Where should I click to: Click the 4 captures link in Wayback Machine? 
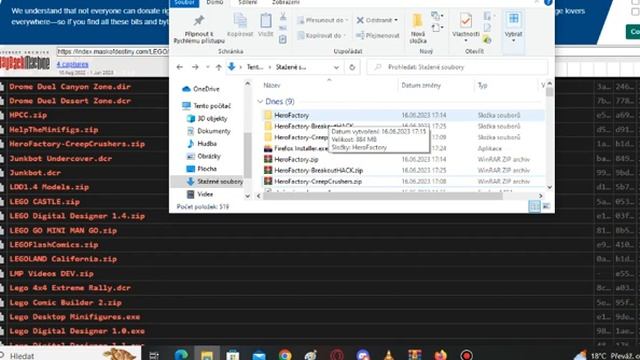click(72, 64)
